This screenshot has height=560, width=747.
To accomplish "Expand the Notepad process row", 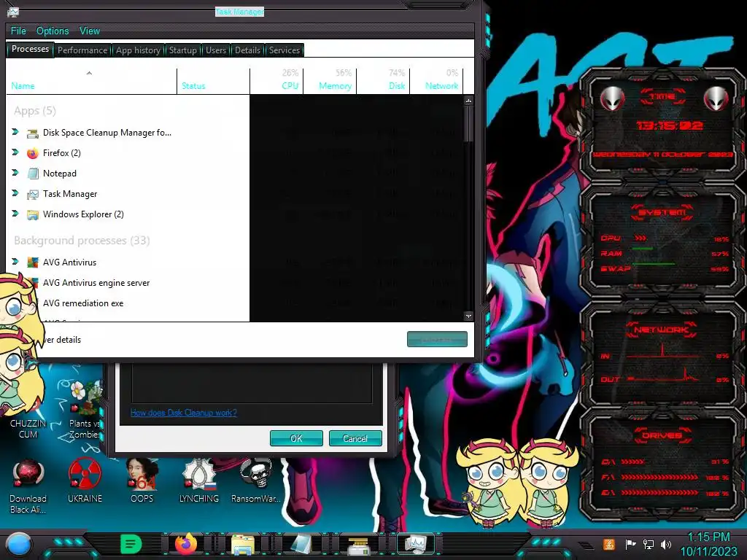I will [15, 173].
